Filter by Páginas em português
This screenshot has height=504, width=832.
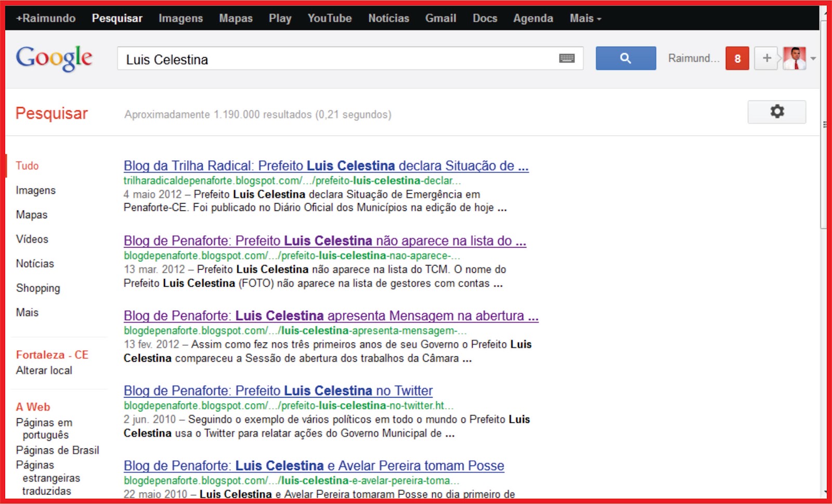44,429
